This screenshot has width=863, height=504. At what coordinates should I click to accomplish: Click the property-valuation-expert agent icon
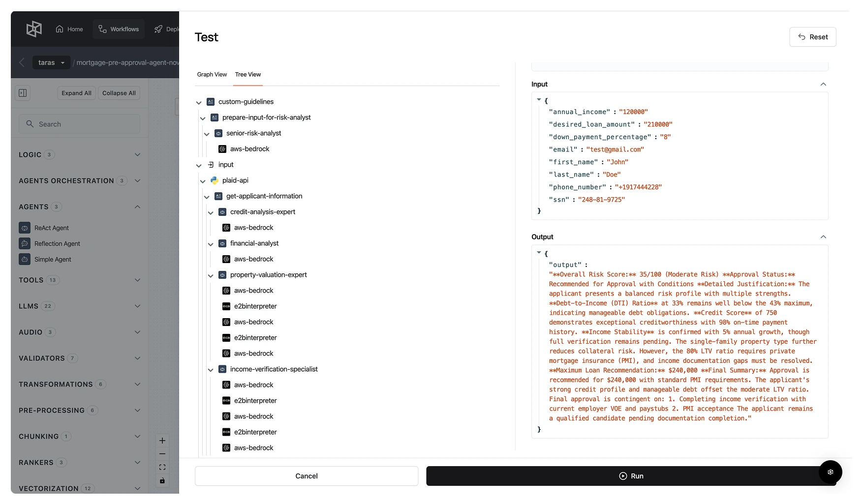tap(222, 275)
